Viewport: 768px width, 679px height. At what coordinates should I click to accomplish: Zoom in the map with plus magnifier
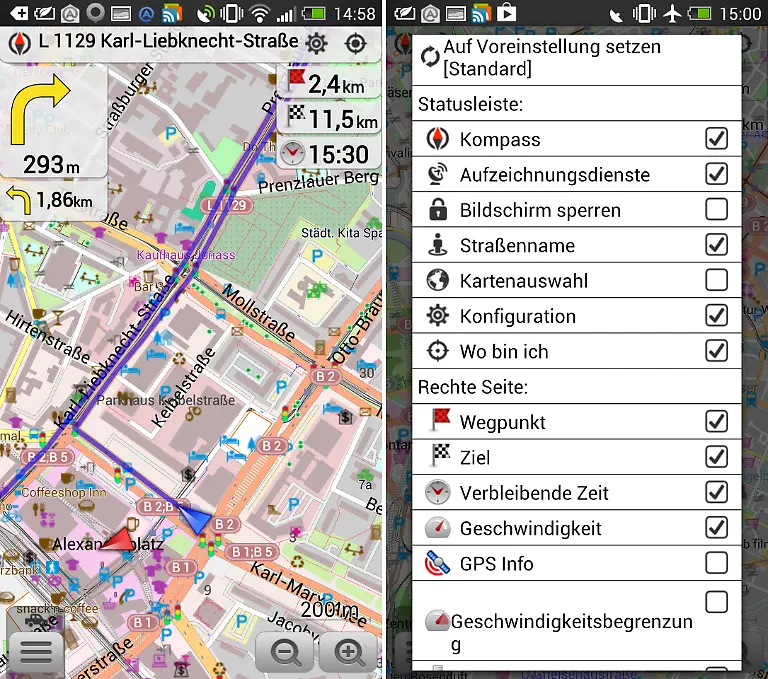tap(349, 653)
